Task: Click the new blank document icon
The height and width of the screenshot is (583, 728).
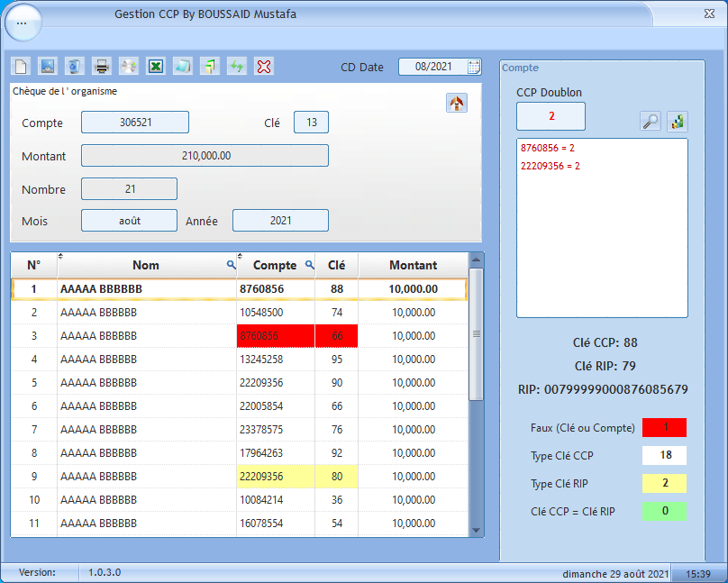Action: (21, 66)
